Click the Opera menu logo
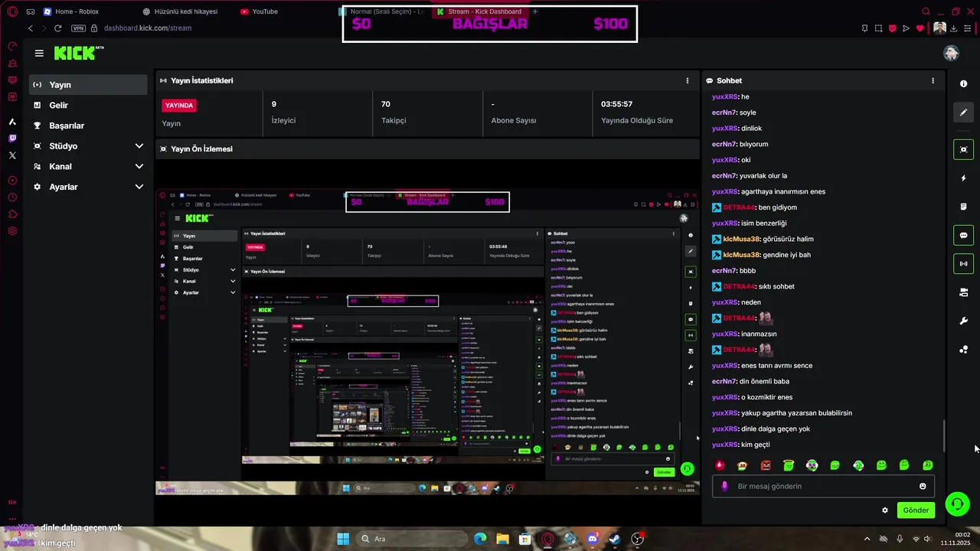The width and height of the screenshot is (980, 551). pos(11,11)
